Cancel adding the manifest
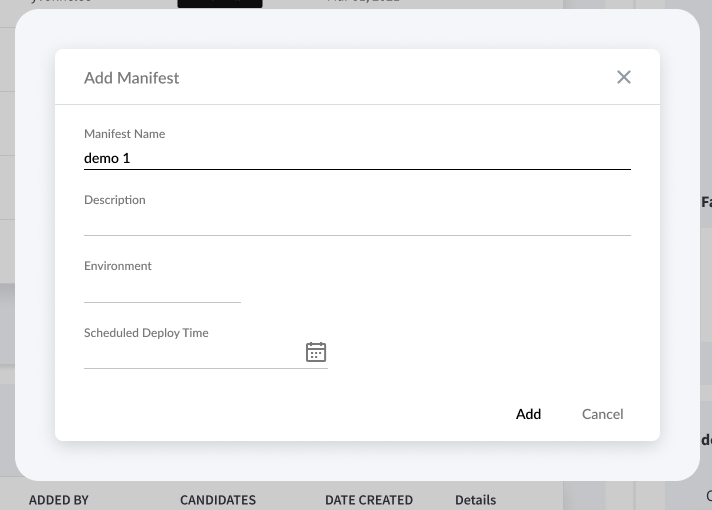The width and height of the screenshot is (712, 510). click(x=602, y=414)
